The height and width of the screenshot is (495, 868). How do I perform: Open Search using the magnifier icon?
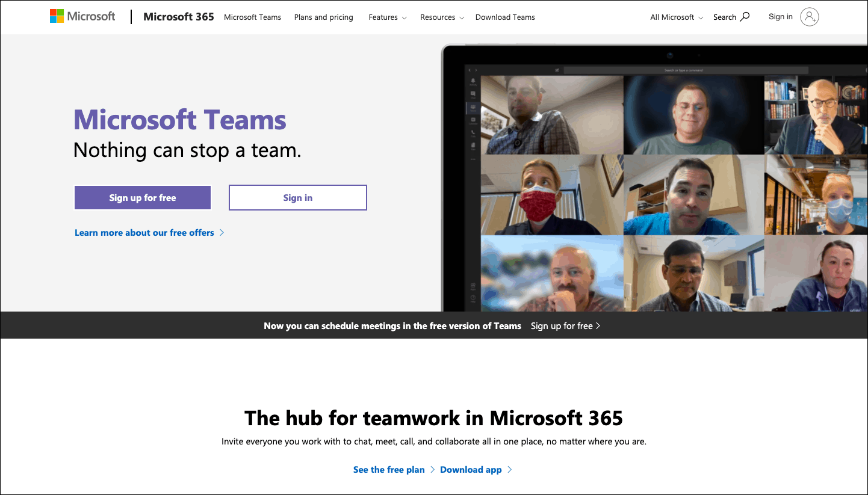click(x=745, y=17)
